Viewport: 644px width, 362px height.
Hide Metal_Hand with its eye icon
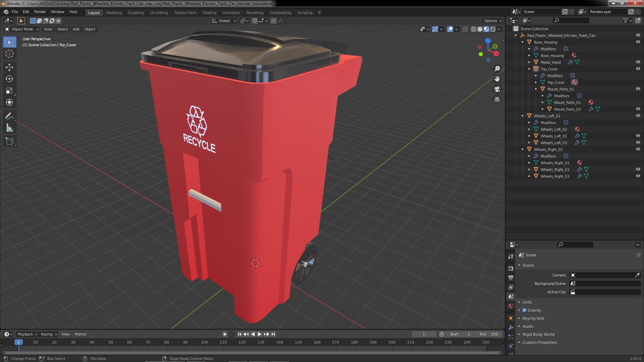(x=638, y=62)
